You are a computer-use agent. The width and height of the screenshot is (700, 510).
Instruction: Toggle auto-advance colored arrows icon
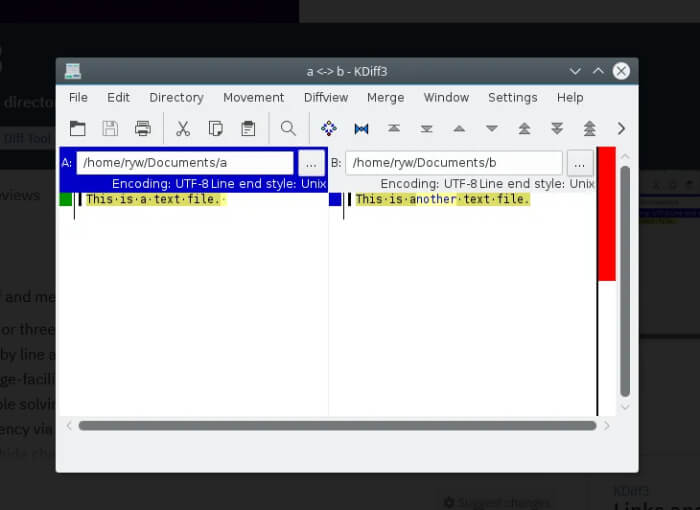[x=329, y=129]
